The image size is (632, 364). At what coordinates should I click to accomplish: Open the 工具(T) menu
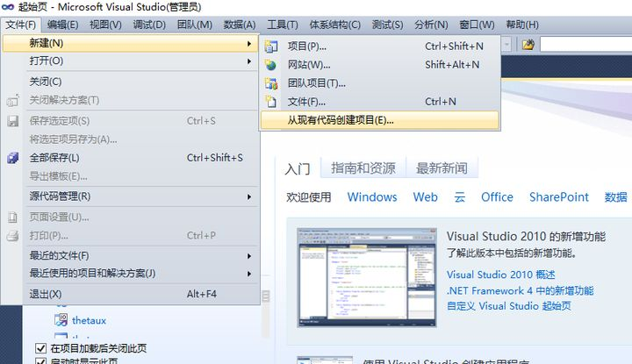coord(282,25)
